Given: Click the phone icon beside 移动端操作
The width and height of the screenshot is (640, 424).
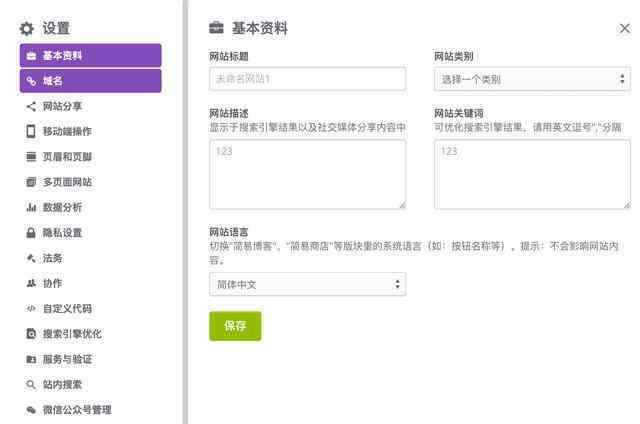Looking at the screenshot, I should coord(31,131).
